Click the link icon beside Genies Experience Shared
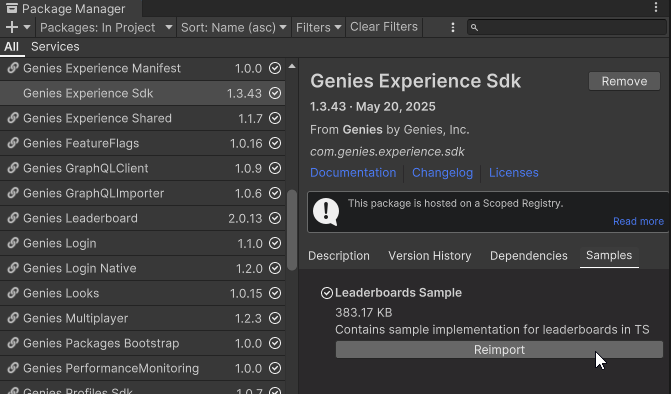 tap(13, 118)
